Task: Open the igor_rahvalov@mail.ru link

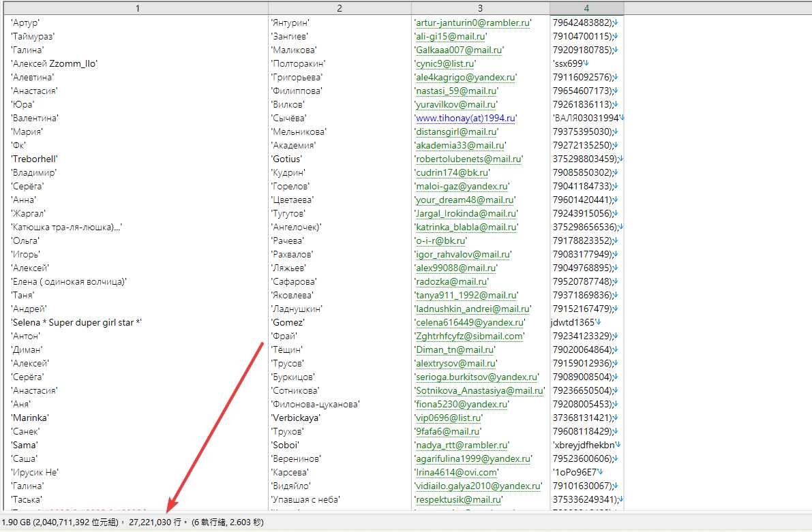Action: pyautogui.click(x=463, y=255)
